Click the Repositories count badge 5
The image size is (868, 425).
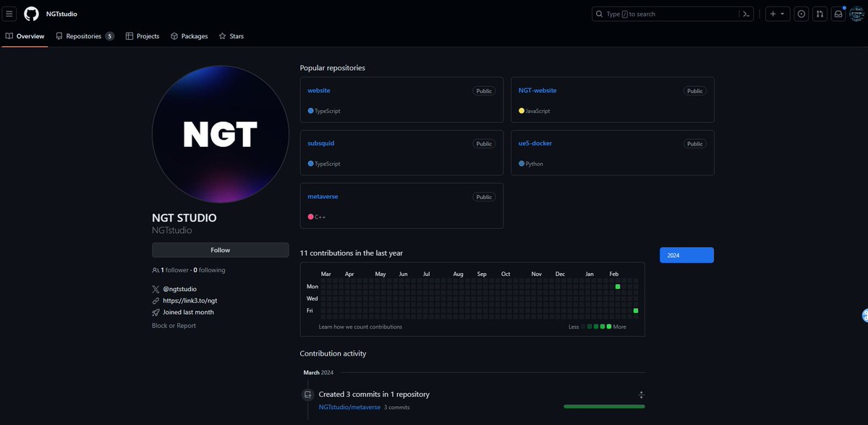tap(109, 36)
